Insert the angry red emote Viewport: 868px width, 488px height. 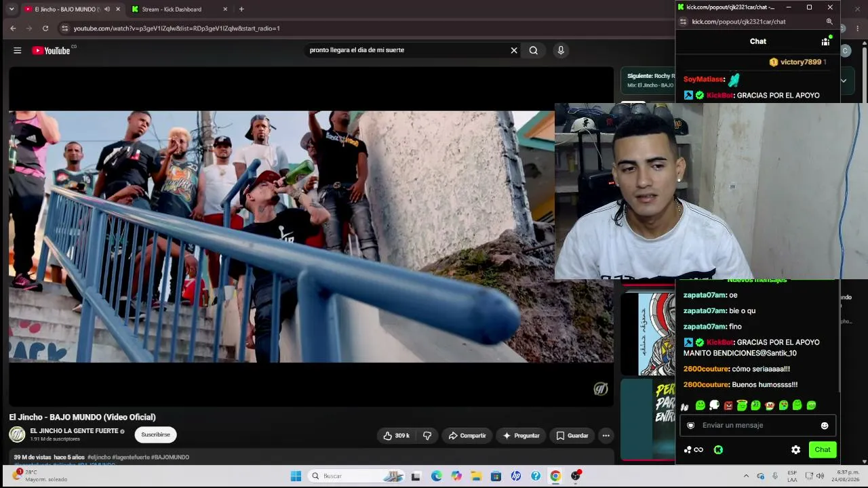(728, 406)
